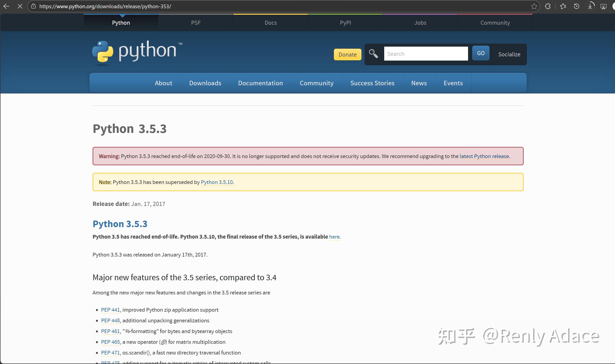The image size is (615, 364).
Task: Open Community in the blue navigation bar
Action: (x=317, y=83)
